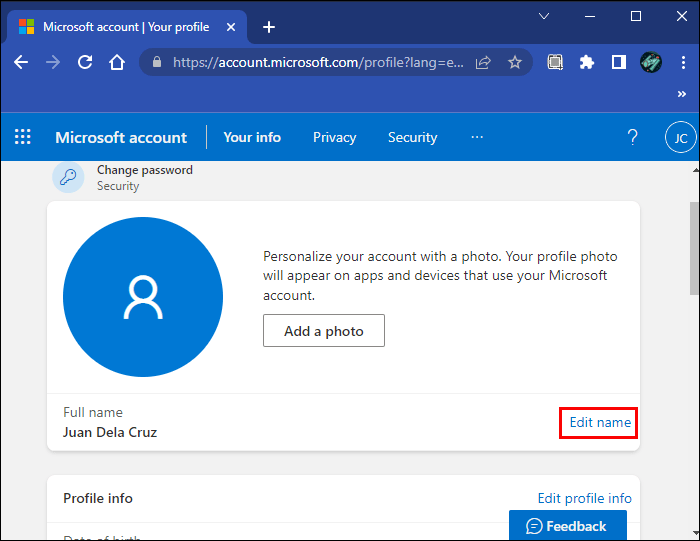
Task: Click the page vertical scrollbar
Action: [x=693, y=250]
